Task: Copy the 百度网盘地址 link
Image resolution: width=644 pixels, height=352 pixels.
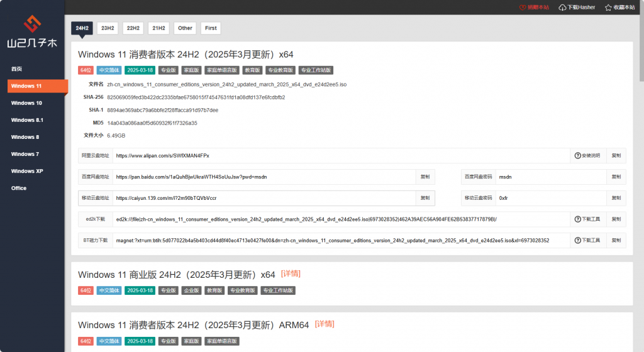Action: (x=425, y=177)
